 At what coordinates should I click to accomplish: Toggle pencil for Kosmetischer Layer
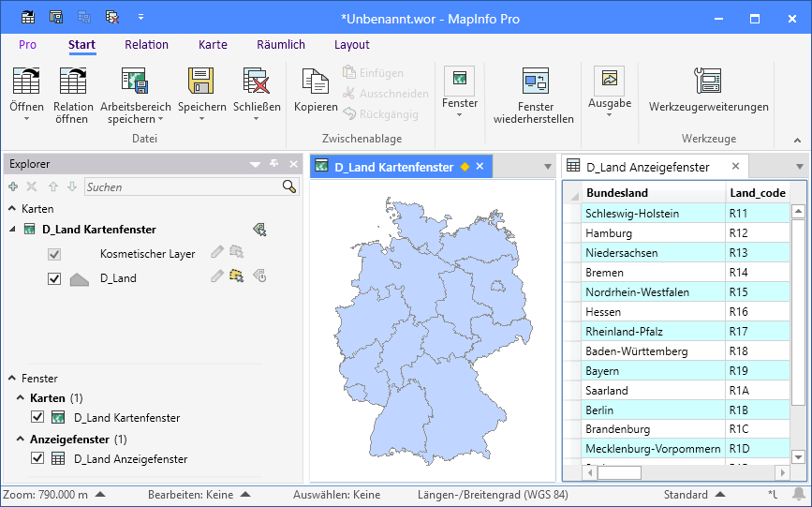click(x=217, y=252)
